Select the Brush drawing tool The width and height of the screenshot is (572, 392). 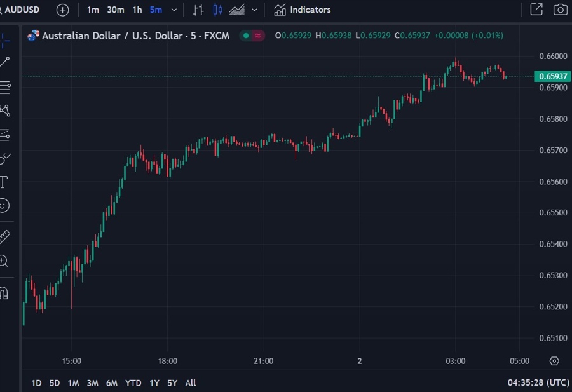click(5, 158)
